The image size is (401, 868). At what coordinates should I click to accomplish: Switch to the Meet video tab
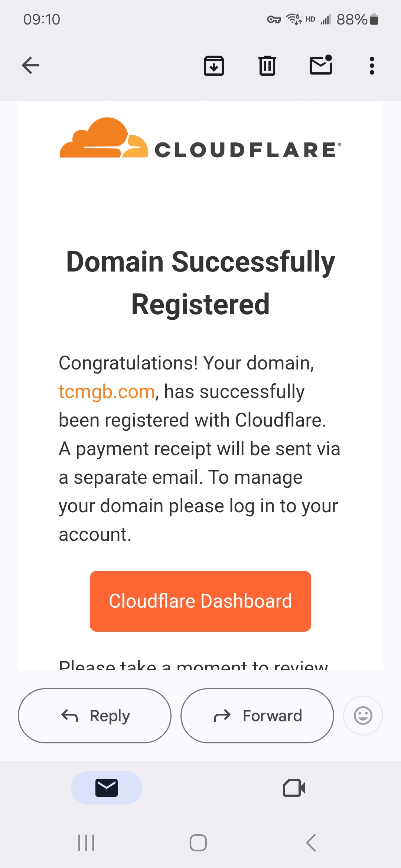[294, 788]
